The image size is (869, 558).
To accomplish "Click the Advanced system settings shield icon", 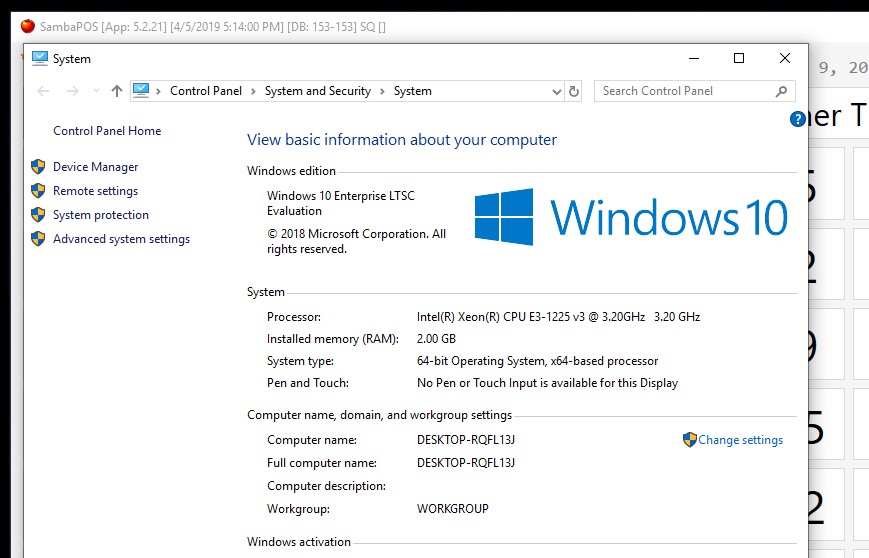I will (38, 239).
